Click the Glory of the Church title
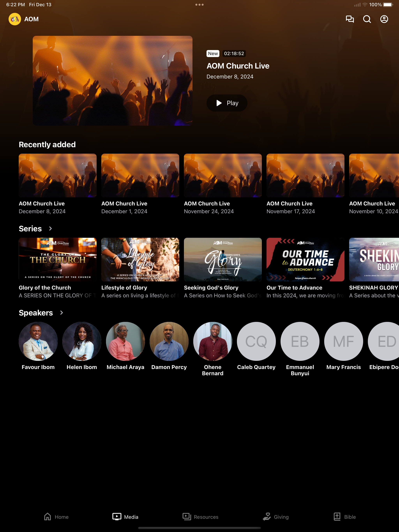 [x=45, y=288]
